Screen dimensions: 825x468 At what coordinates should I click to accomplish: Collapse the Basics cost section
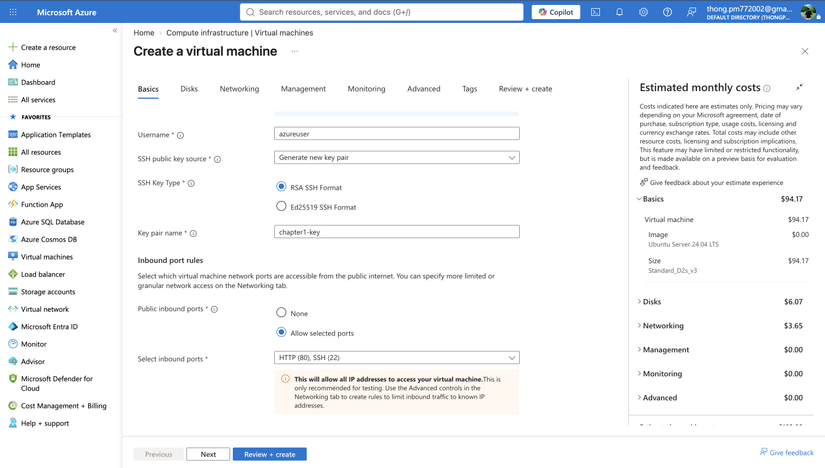639,199
